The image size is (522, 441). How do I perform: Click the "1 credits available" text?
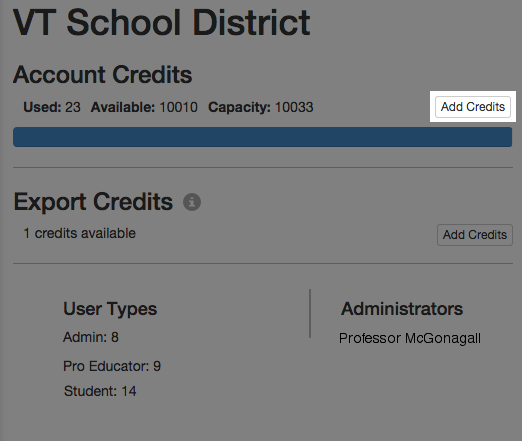(80, 233)
